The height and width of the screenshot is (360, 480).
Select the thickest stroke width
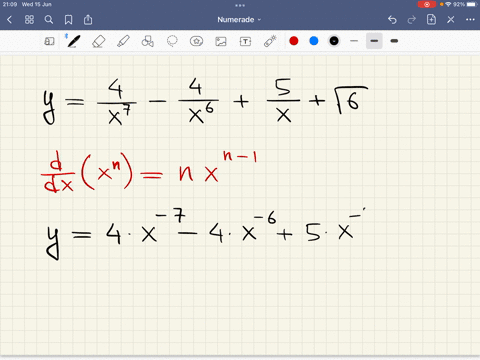pos(394,41)
